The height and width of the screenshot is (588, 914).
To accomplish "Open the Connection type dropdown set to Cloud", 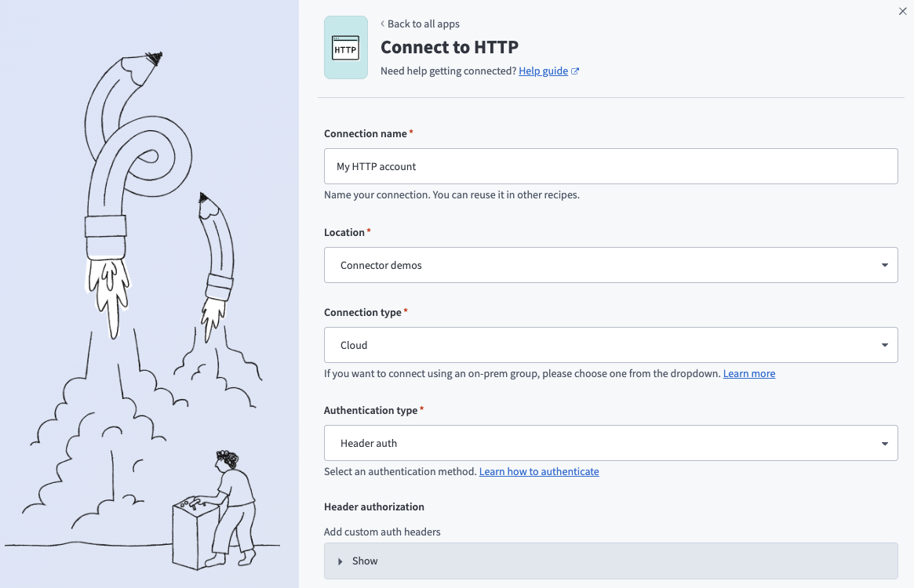I will pos(611,345).
